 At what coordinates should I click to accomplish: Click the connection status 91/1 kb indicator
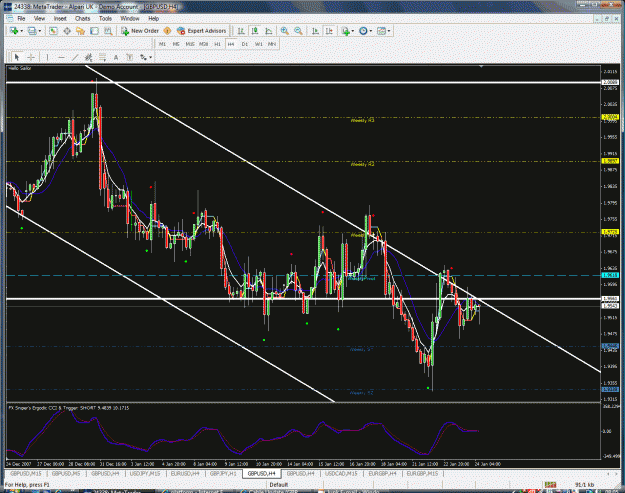[x=584, y=485]
